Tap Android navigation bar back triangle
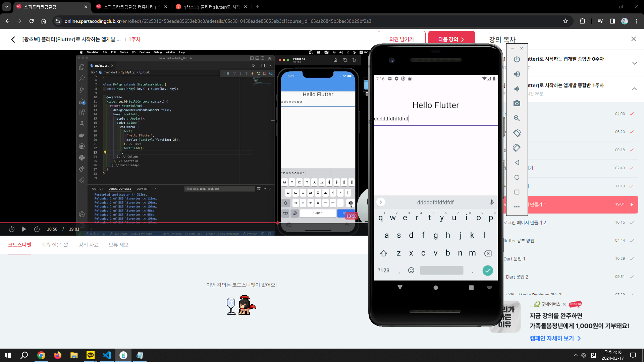644x362 pixels. pyautogui.click(x=400, y=287)
